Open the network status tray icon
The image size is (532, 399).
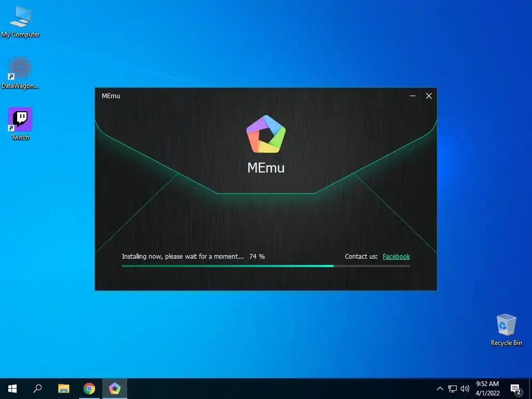click(x=453, y=389)
